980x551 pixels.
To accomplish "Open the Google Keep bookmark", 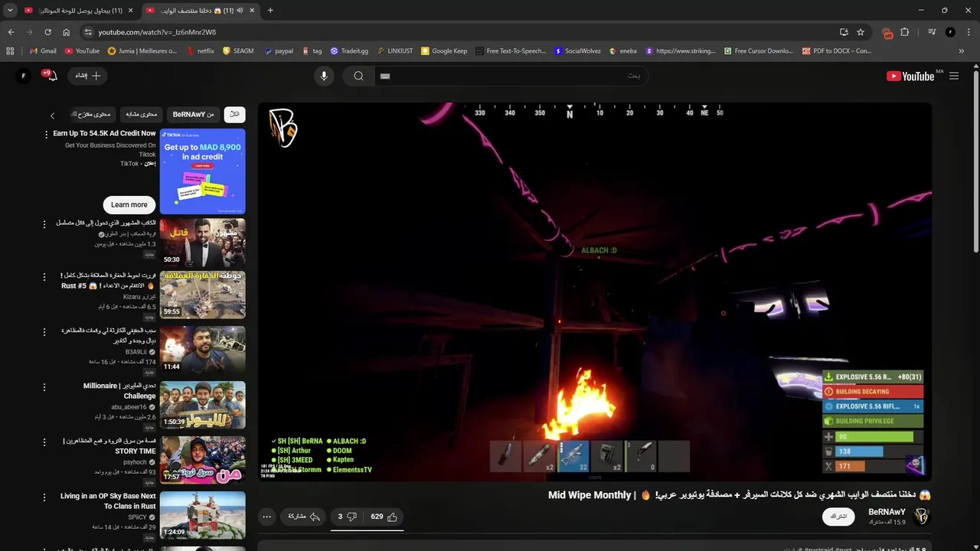I will (x=444, y=51).
